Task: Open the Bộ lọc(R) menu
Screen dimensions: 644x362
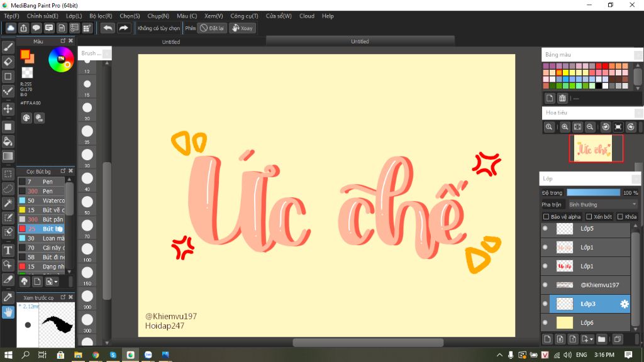Action: [x=101, y=16]
